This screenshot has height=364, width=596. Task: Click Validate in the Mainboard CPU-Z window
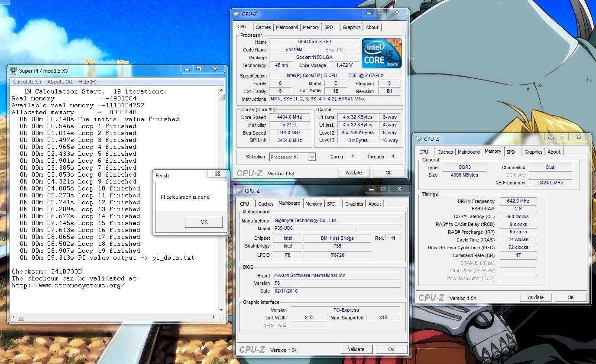point(356,349)
